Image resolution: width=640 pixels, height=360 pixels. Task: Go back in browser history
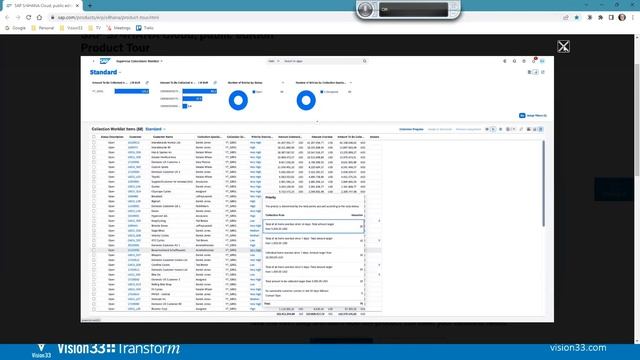point(7,17)
